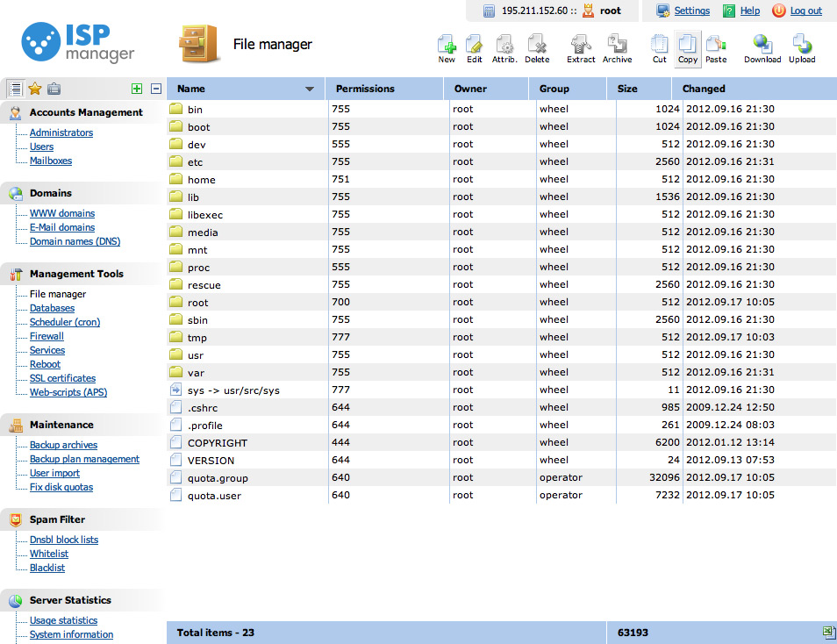This screenshot has width=837, height=644.
Task: Open the Log out link
Action: [805, 11]
